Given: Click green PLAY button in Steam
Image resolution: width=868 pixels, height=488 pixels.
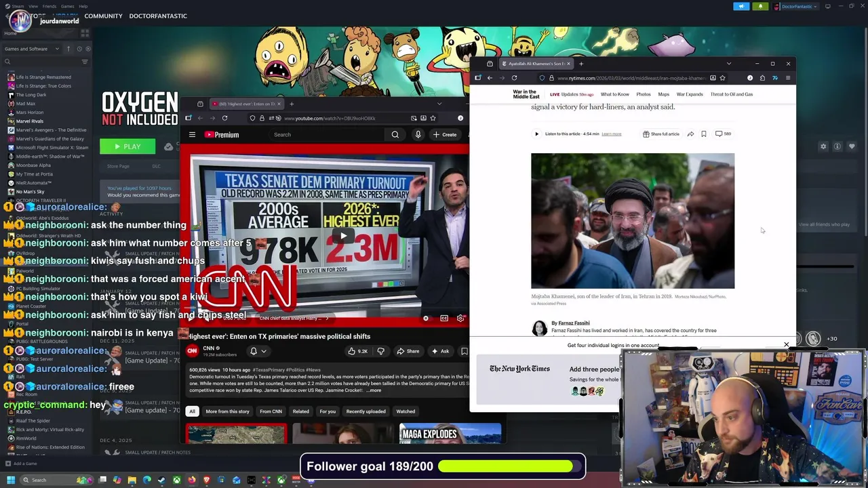Looking at the screenshot, I should 127,146.
